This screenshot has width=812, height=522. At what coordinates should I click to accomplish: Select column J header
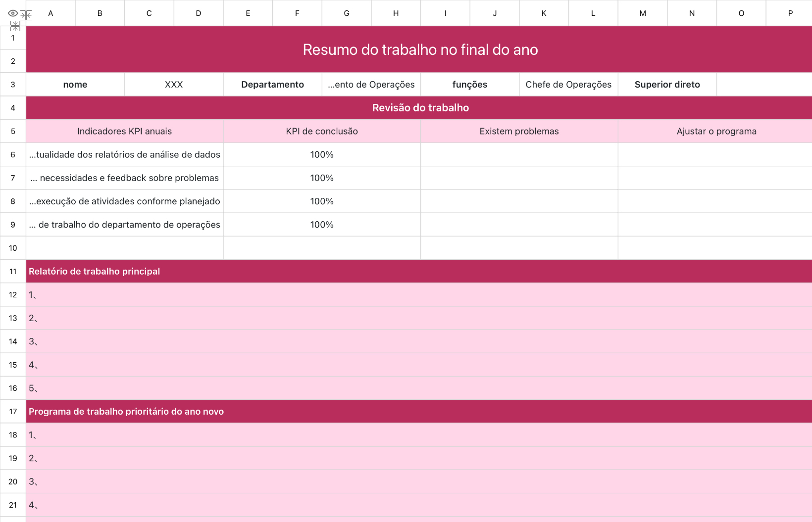(x=495, y=13)
